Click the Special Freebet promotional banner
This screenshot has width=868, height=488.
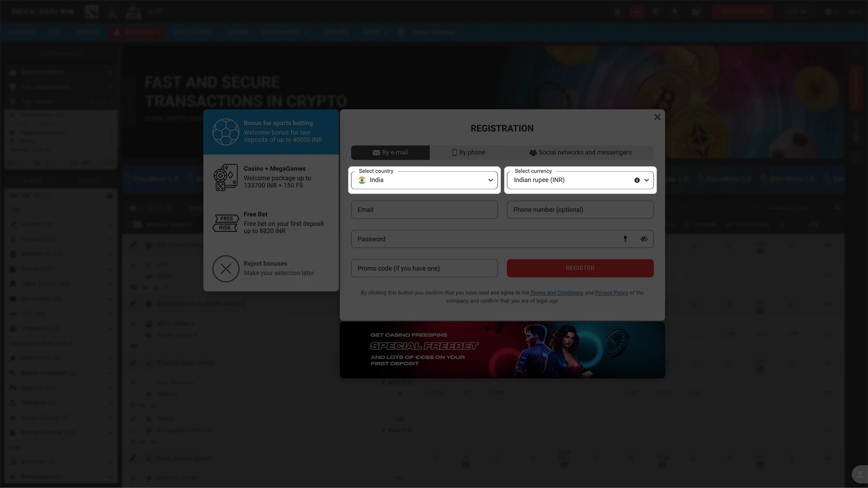pyautogui.click(x=502, y=350)
